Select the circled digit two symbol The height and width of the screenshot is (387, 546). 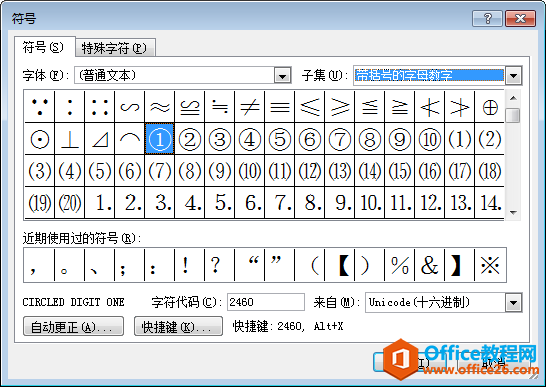point(189,139)
